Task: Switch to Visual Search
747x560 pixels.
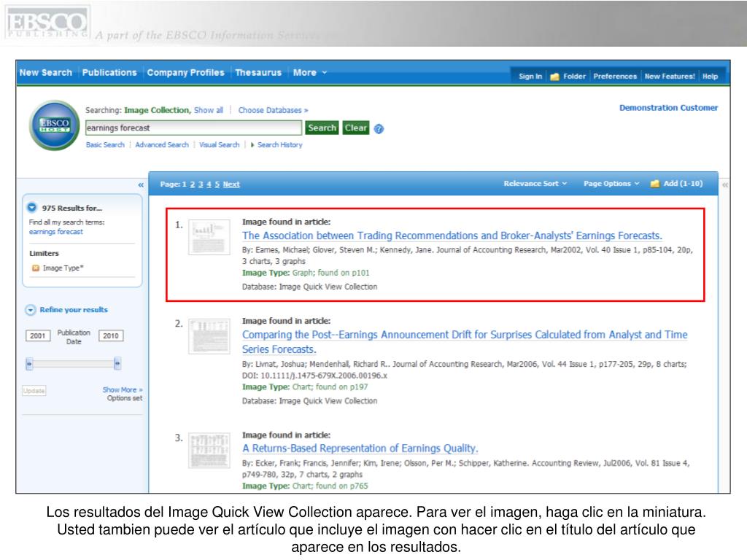Action: coord(219,145)
